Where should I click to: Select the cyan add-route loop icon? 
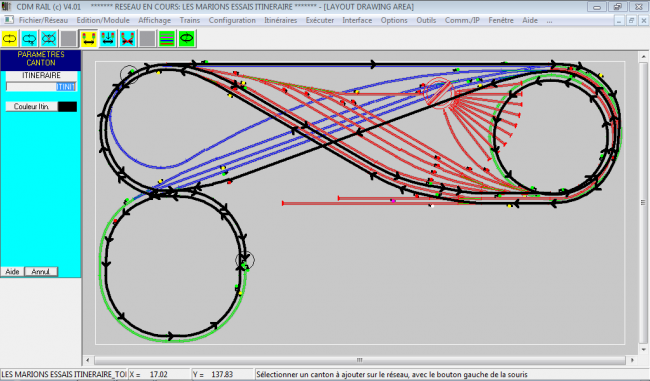click(x=29, y=39)
